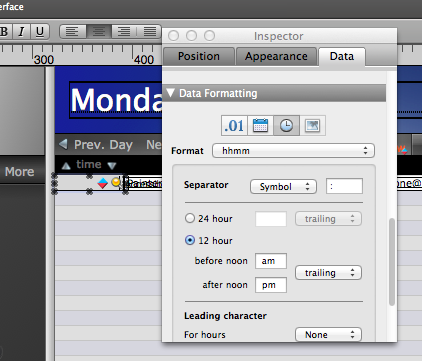This screenshot has height=361, width=422.
Task: Click the after noon label
Action: (x=225, y=285)
